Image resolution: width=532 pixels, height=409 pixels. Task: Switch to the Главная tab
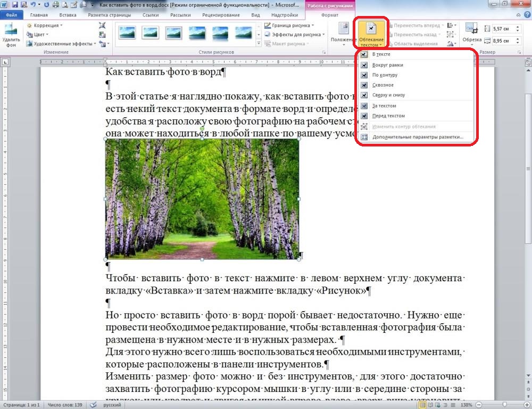pyautogui.click(x=39, y=15)
